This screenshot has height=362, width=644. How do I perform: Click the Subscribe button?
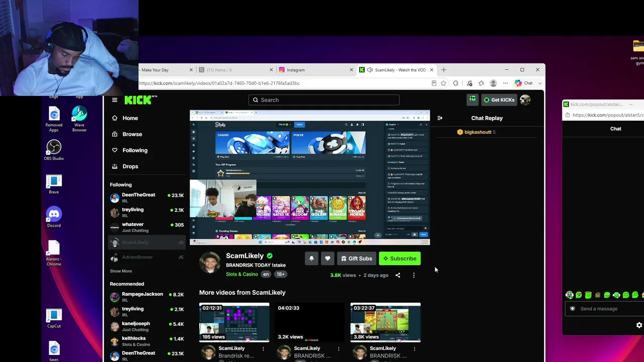click(x=400, y=258)
